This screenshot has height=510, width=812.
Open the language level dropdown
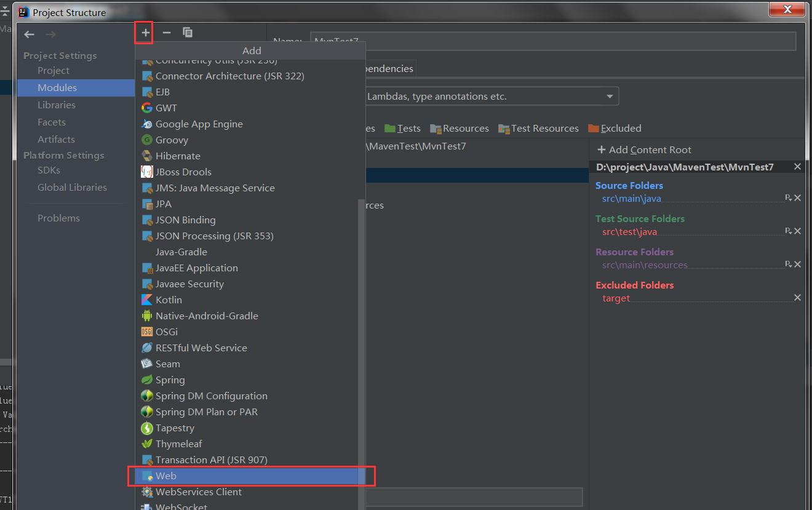610,97
